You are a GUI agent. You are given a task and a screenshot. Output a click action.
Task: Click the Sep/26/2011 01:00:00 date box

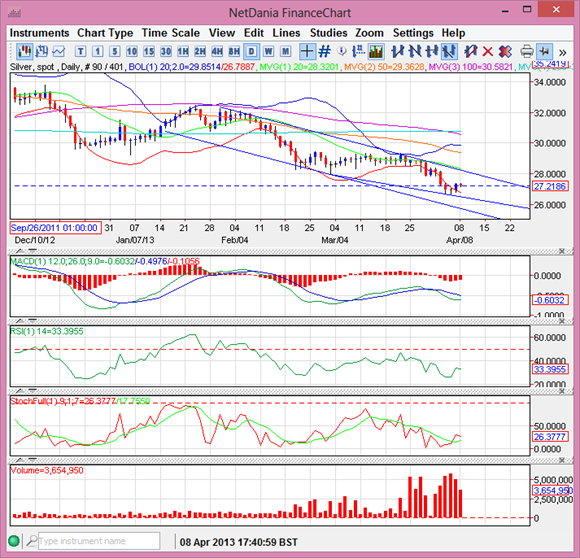click(55, 228)
